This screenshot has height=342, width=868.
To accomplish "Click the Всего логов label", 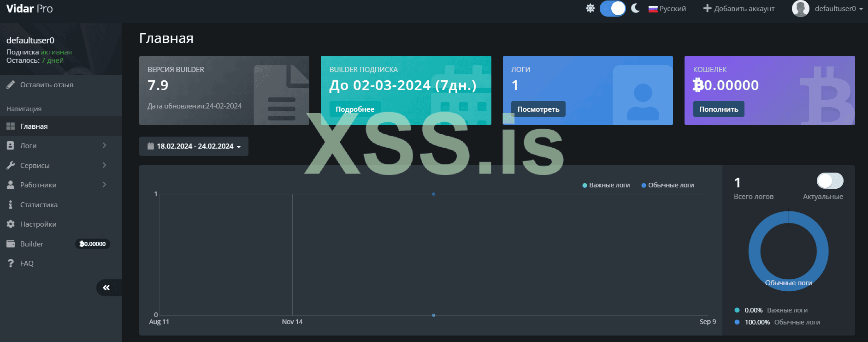I will coord(754,197).
